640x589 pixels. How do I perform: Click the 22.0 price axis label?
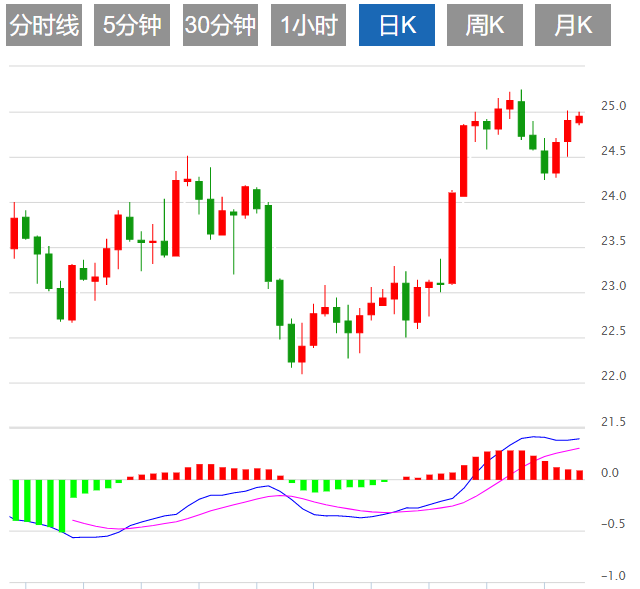tap(613, 376)
